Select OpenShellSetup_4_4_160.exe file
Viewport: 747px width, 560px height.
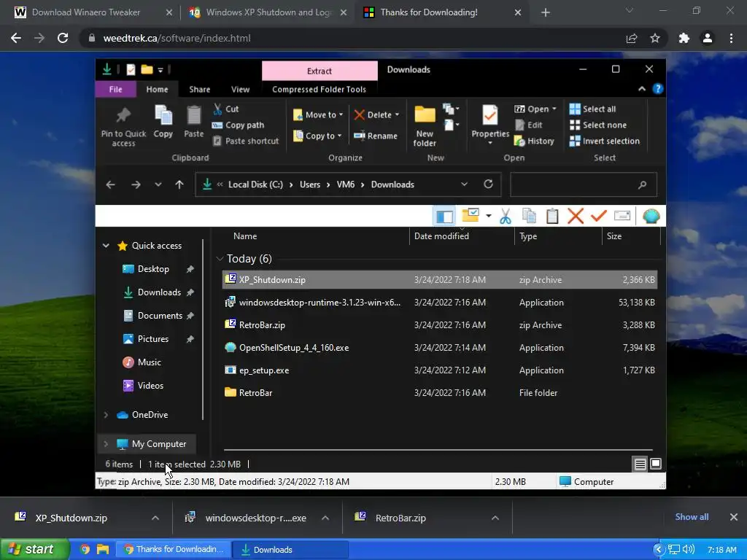(x=439, y=348)
